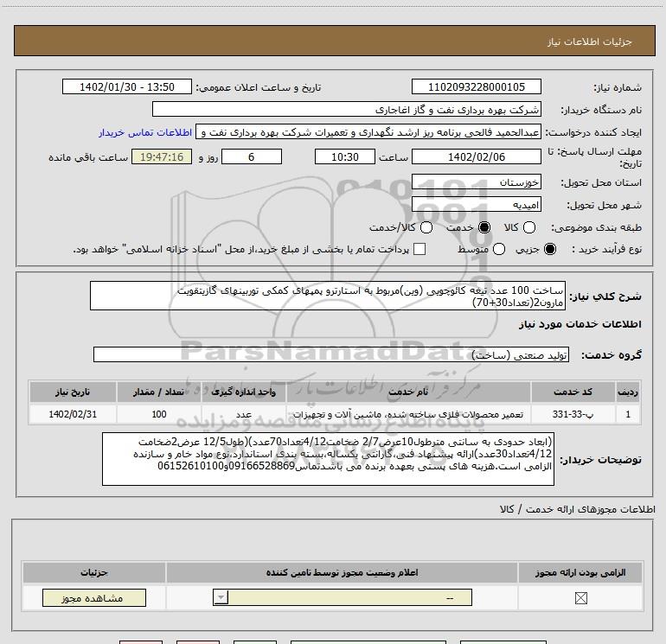
Task: Click the response time 10:30 field
Action: [x=345, y=156]
